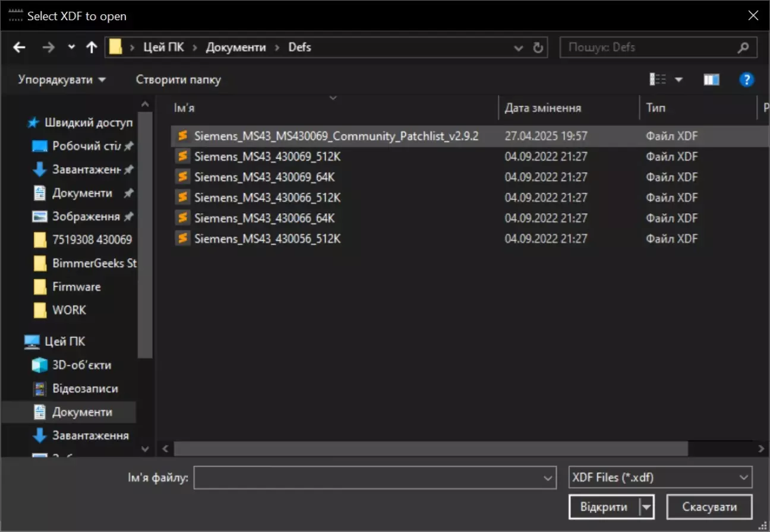Click the search magnifier icon

[x=743, y=47]
